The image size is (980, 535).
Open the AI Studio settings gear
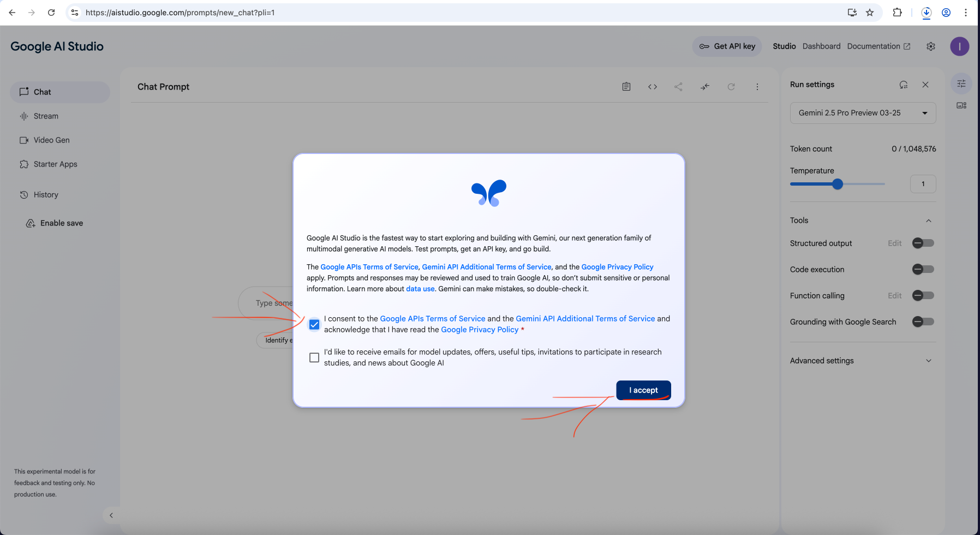click(931, 46)
